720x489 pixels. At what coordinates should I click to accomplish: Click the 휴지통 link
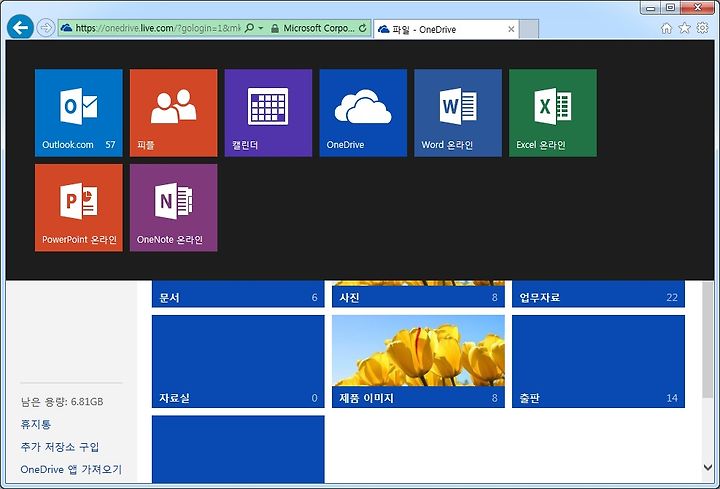(x=36, y=424)
